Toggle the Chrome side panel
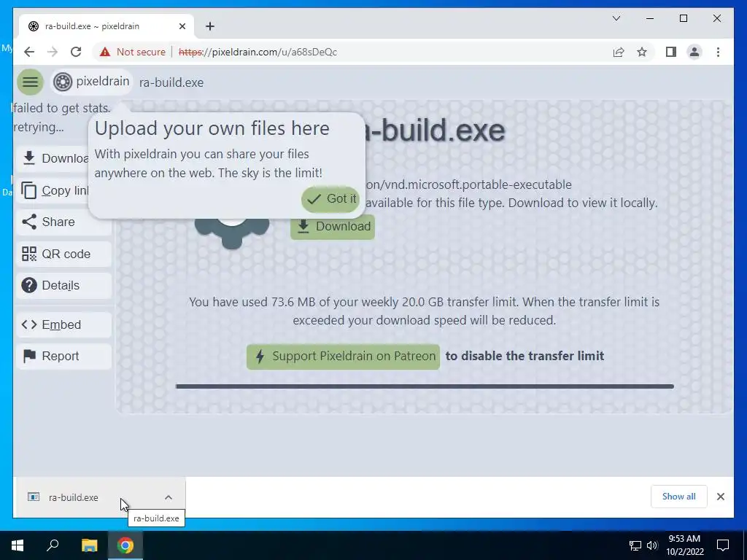This screenshot has height=560, width=747. (x=671, y=52)
